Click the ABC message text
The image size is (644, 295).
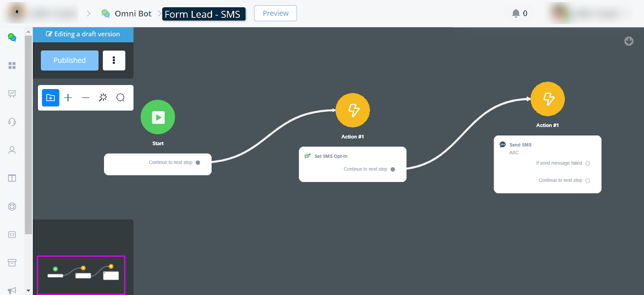coord(514,153)
